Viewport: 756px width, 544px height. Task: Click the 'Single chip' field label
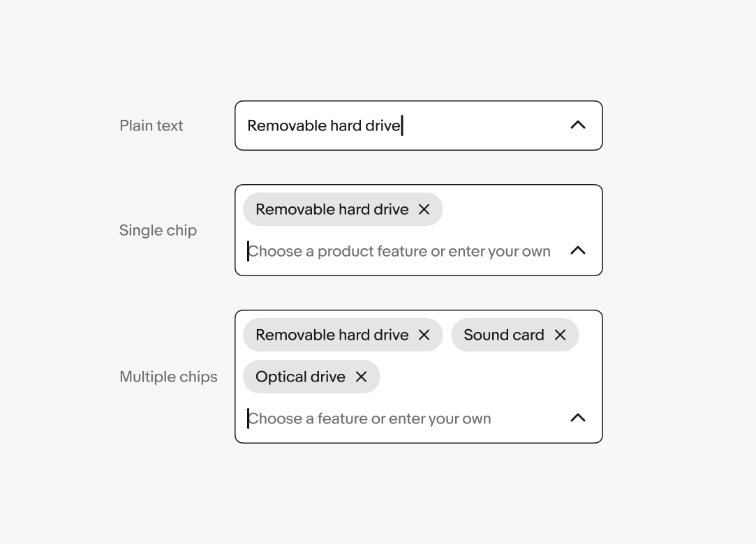[158, 230]
